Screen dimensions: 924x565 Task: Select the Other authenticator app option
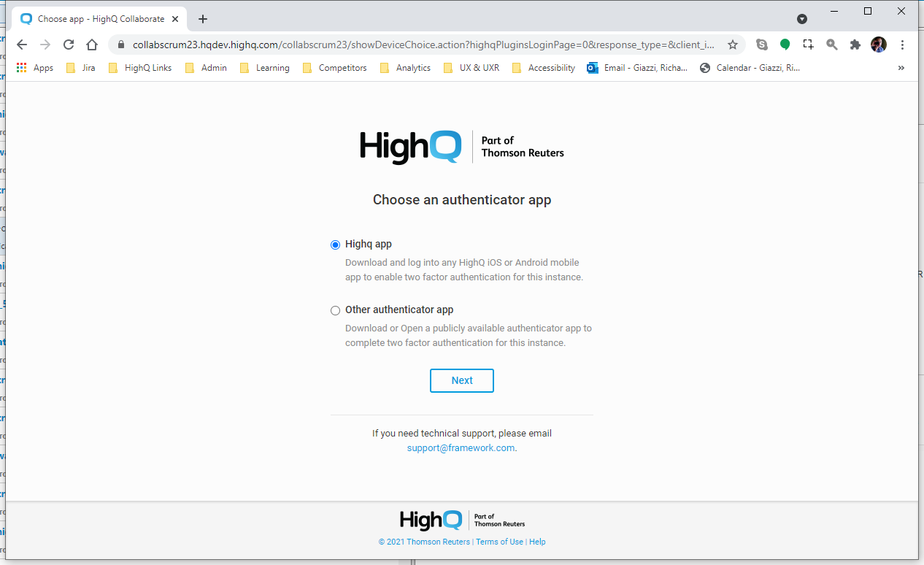(336, 310)
